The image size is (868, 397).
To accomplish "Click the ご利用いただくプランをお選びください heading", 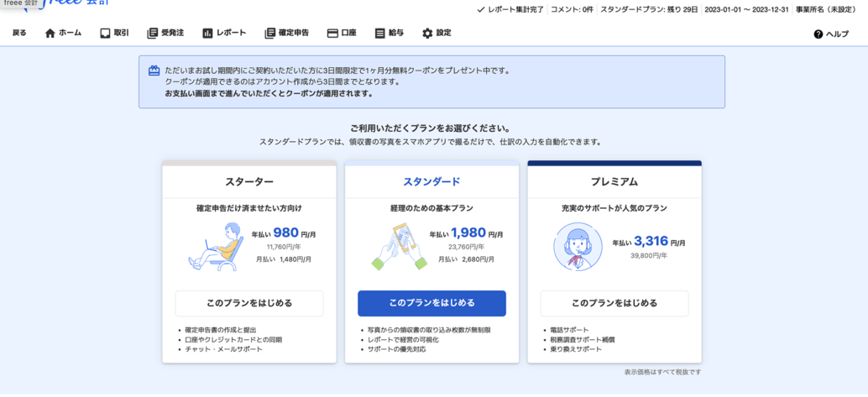I will [431, 128].
